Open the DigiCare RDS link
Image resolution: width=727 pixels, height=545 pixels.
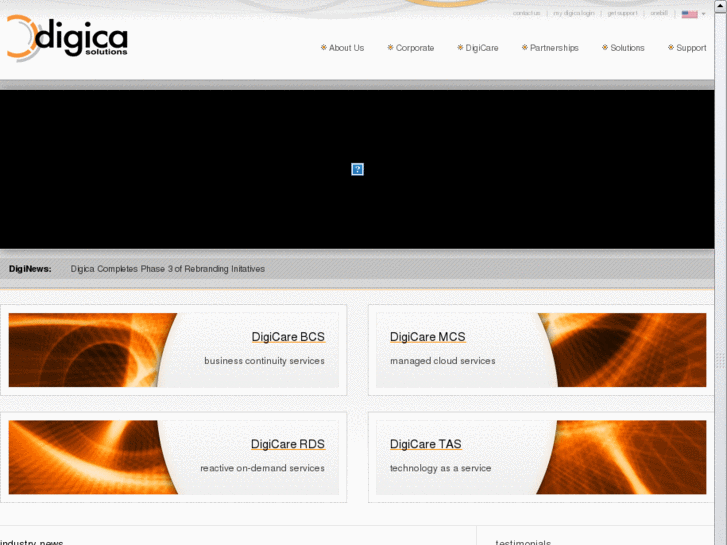coord(287,444)
